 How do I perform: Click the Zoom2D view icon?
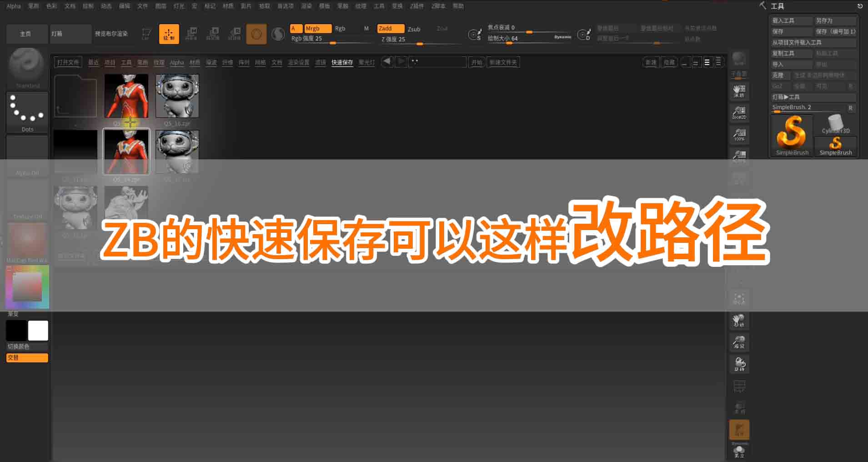click(739, 112)
